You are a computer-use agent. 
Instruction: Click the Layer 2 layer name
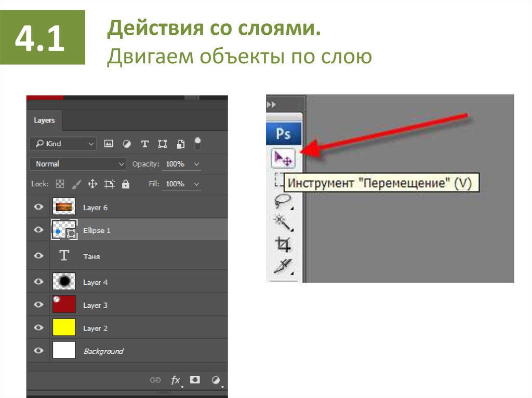[95, 328]
